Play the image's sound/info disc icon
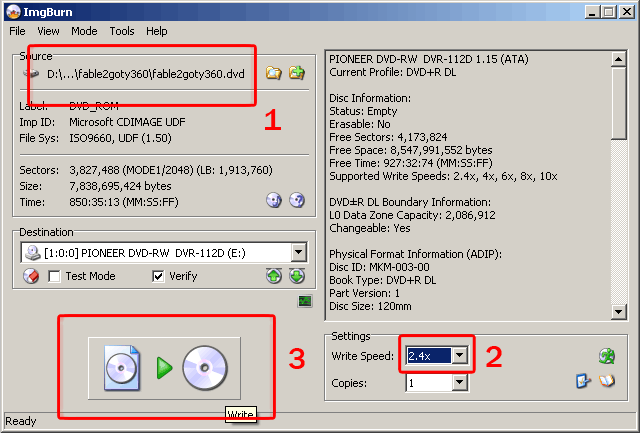 click(x=274, y=200)
